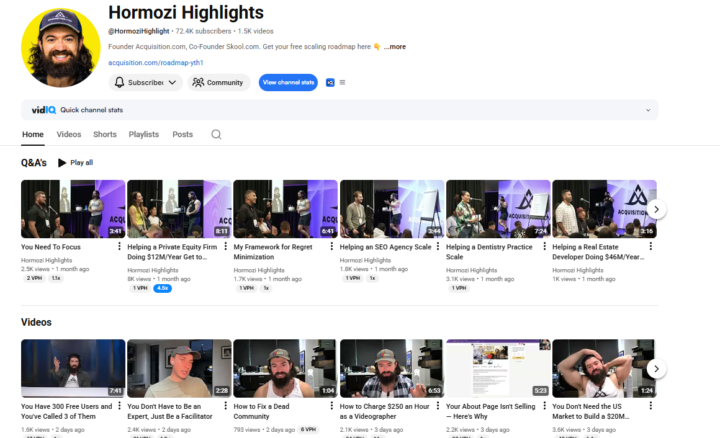Image resolution: width=720 pixels, height=438 pixels.
Task: Open options menu for Dead Community video
Action: coord(332,406)
